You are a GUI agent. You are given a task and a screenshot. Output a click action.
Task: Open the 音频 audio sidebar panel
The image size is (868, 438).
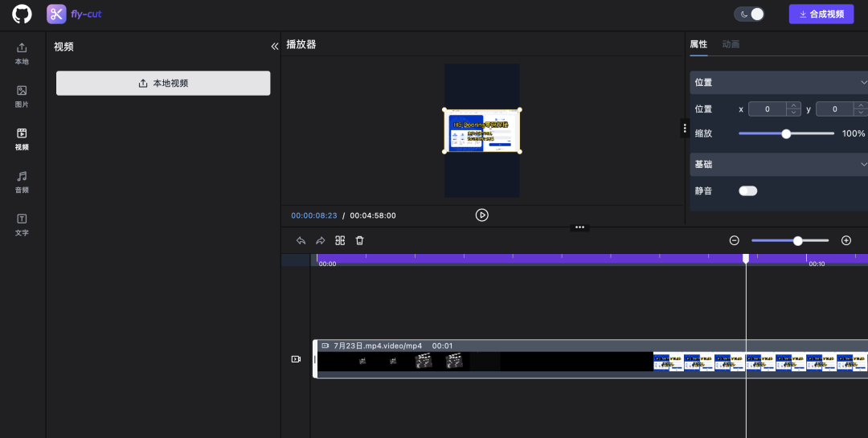point(22,182)
